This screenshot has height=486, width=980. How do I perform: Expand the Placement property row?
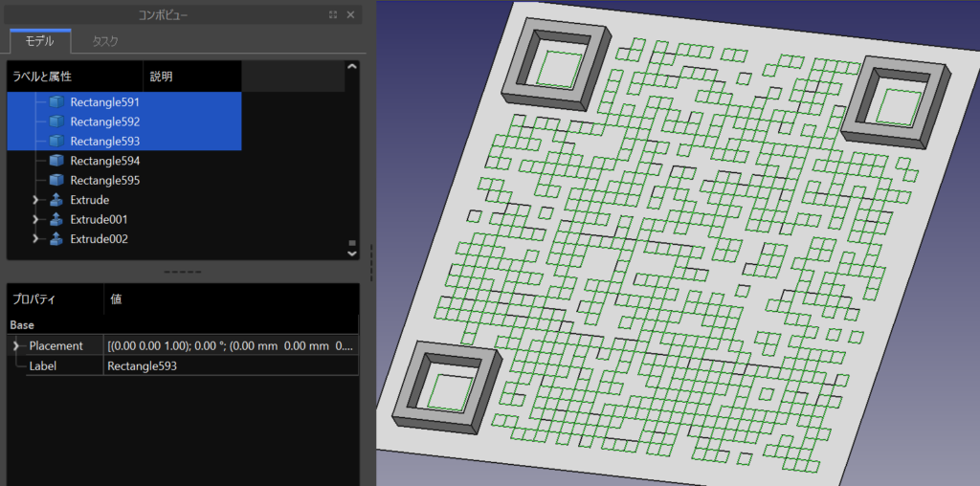tap(16, 345)
